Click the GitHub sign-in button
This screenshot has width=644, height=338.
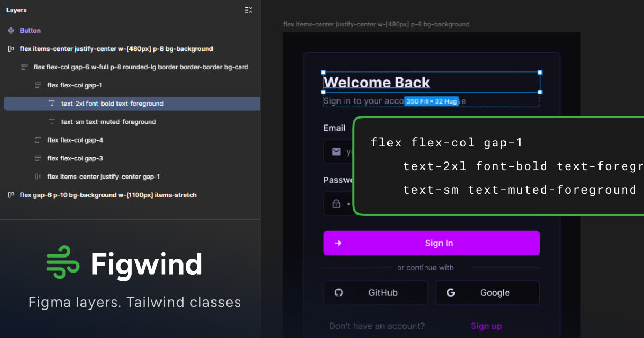click(x=376, y=292)
